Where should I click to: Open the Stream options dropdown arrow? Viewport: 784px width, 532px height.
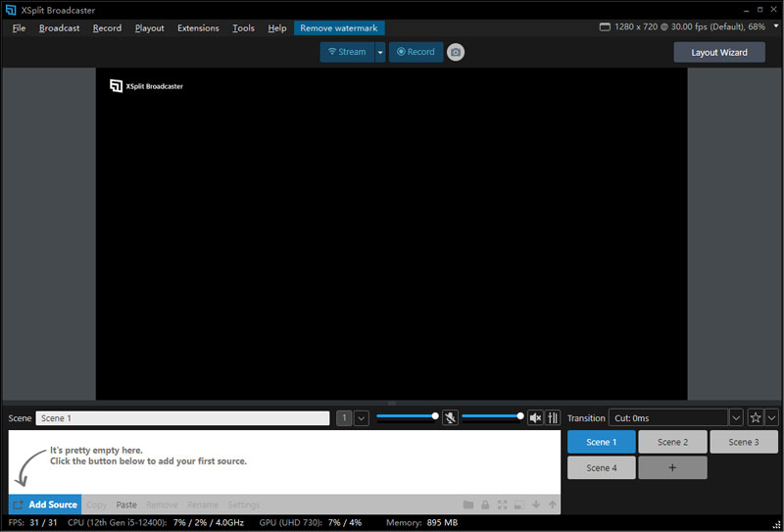point(380,52)
